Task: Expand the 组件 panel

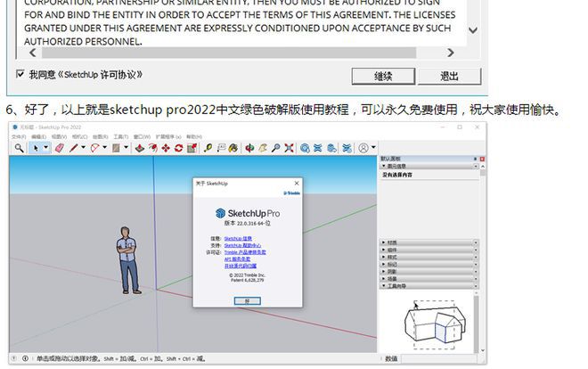Action: pyautogui.click(x=384, y=250)
